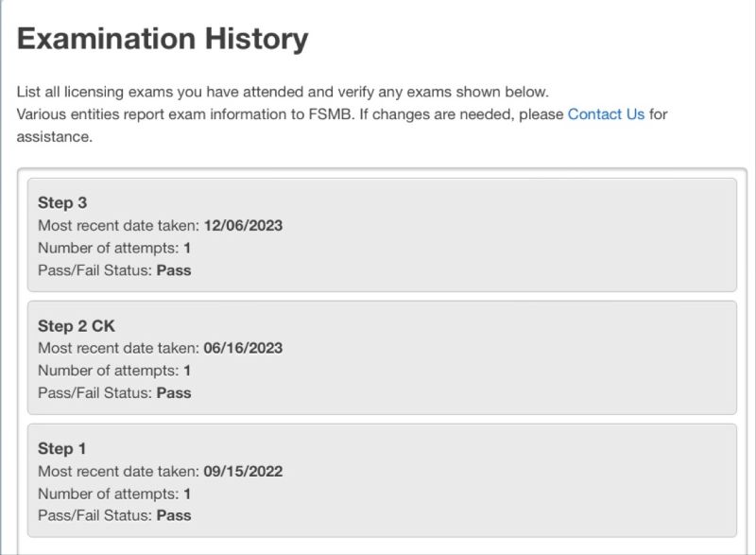Click Step 2 CK number of attempts line
The width and height of the screenshot is (756, 555).
(x=114, y=371)
